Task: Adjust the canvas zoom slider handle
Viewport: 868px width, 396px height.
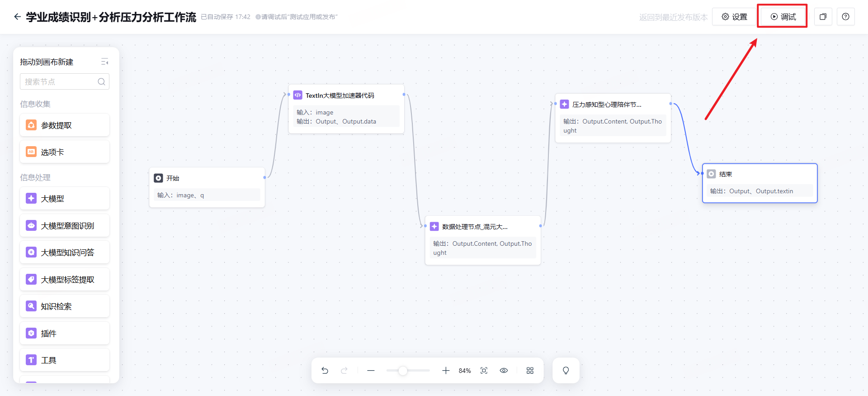Action: pos(403,371)
